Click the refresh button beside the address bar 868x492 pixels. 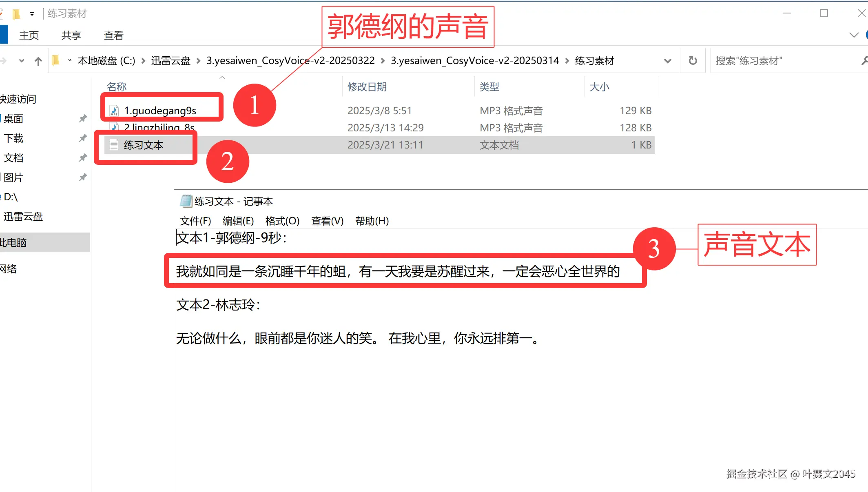(x=693, y=61)
